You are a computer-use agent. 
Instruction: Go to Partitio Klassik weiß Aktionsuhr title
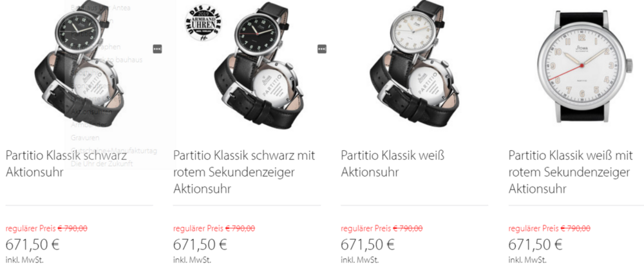[x=393, y=164]
